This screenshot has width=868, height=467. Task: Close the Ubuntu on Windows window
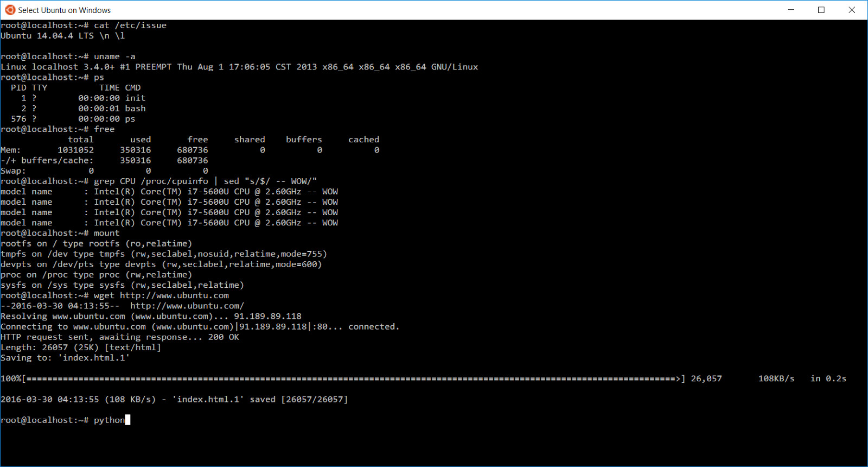852,10
